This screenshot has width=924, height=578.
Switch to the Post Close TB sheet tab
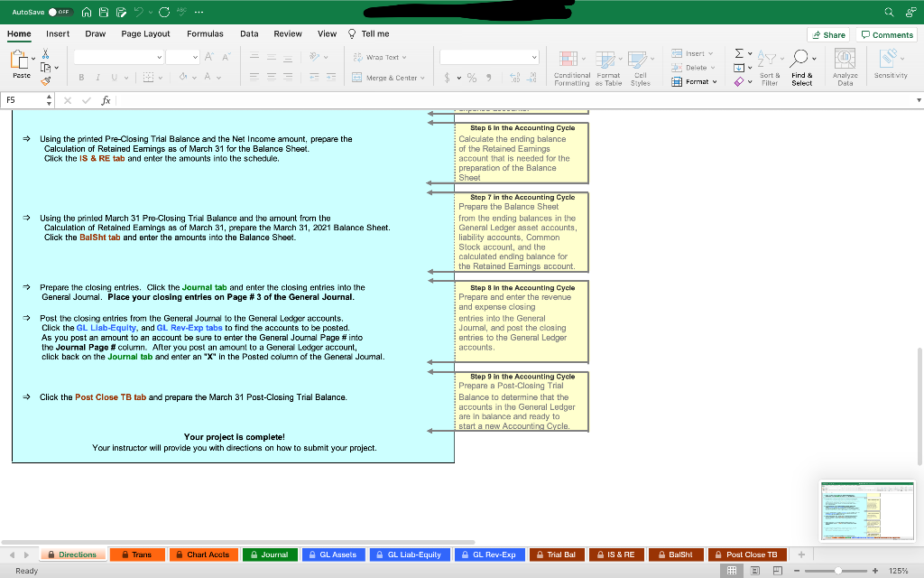pos(747,555)
